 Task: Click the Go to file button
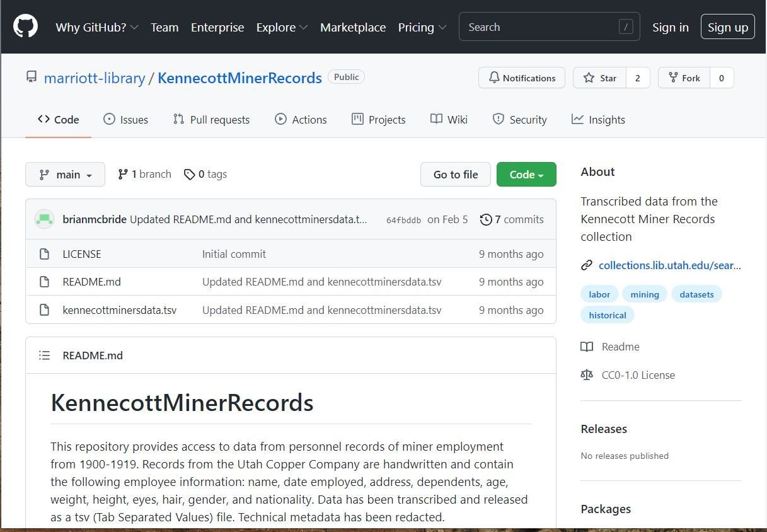coord(456,175)
